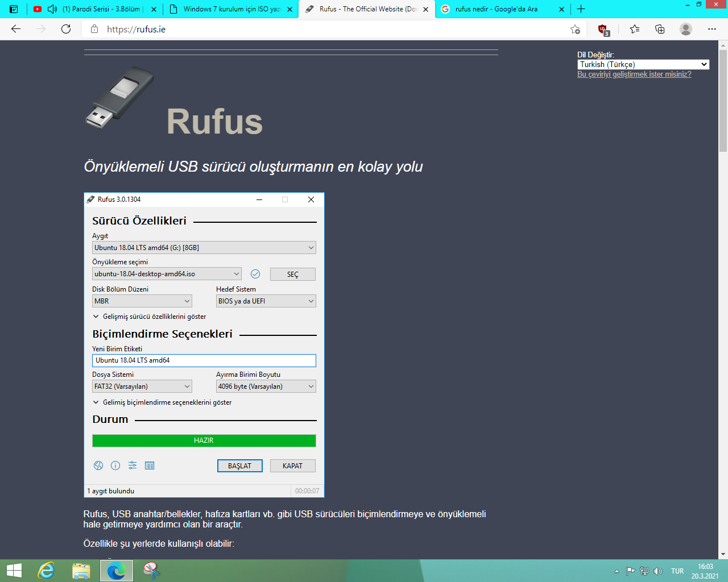This screenshot has height=582, width=728.
Task: Click the Windows Start button
Action: coord(14,571)
